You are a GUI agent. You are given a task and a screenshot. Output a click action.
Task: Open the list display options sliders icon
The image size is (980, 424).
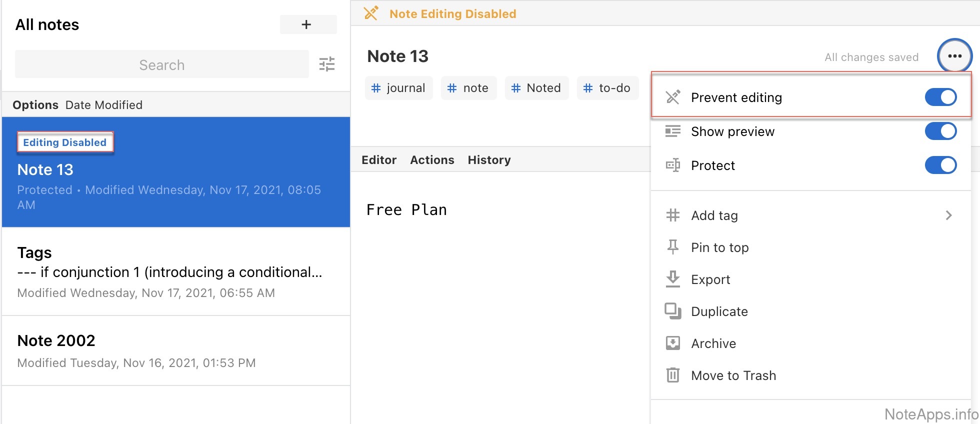327,64
